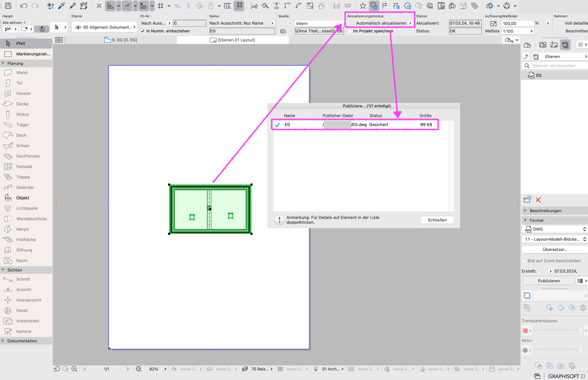Open the DWG format dropdown

555,229
